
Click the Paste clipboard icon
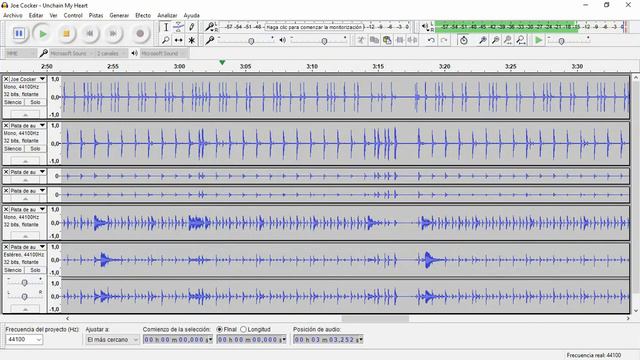387,40
